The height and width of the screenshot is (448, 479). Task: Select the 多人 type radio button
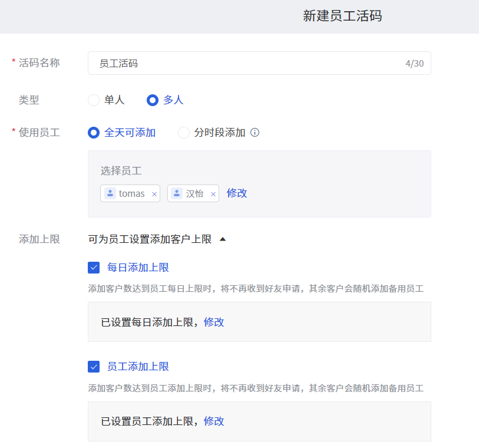tap(153, 100)
